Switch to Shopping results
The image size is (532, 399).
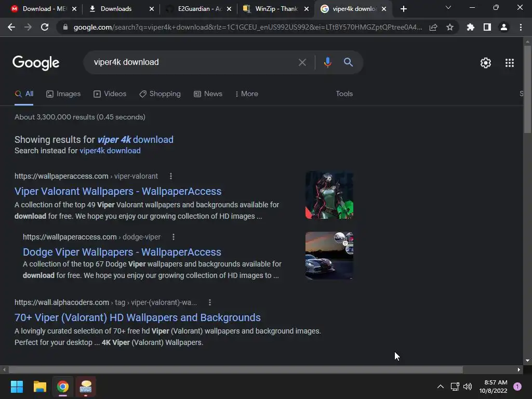[x=160, y=94]
